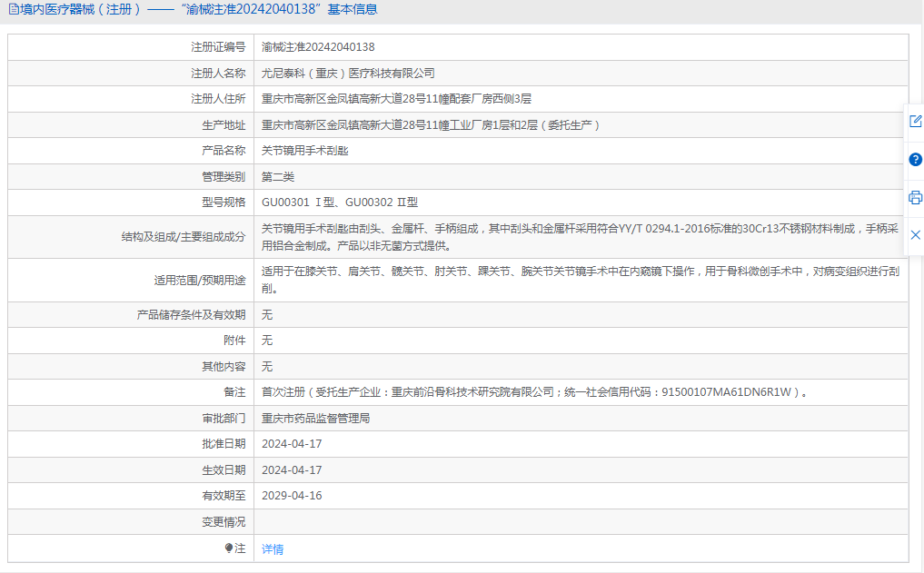Click approval department 重庆市药品监督管理局

(316, 418)
